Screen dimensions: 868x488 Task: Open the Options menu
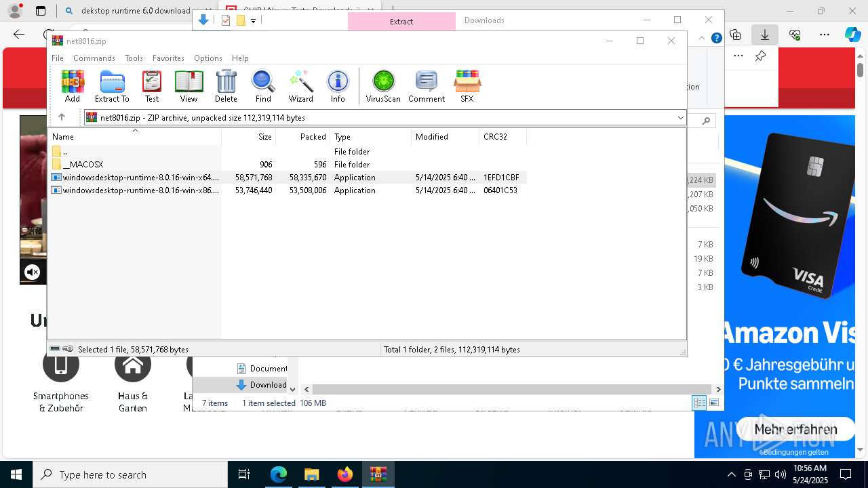pos(208,58)
